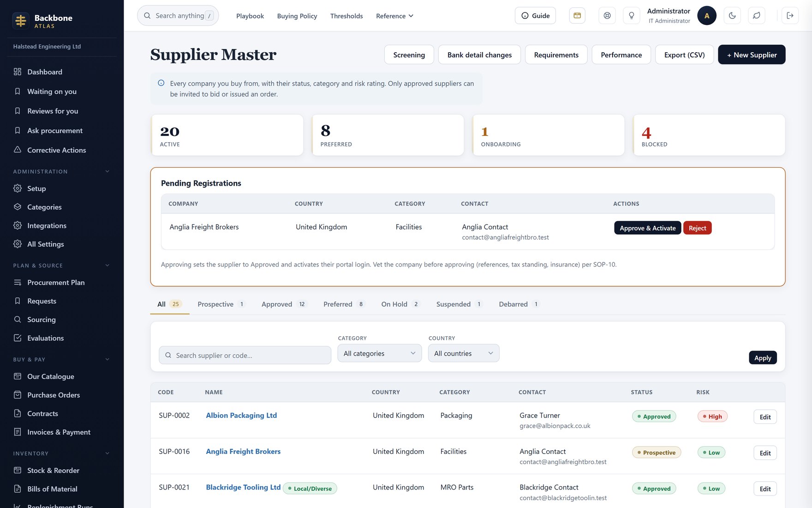The image size is (812, 508).
Task: Select the All suppliers tab
Action: [x=169, y=304]
